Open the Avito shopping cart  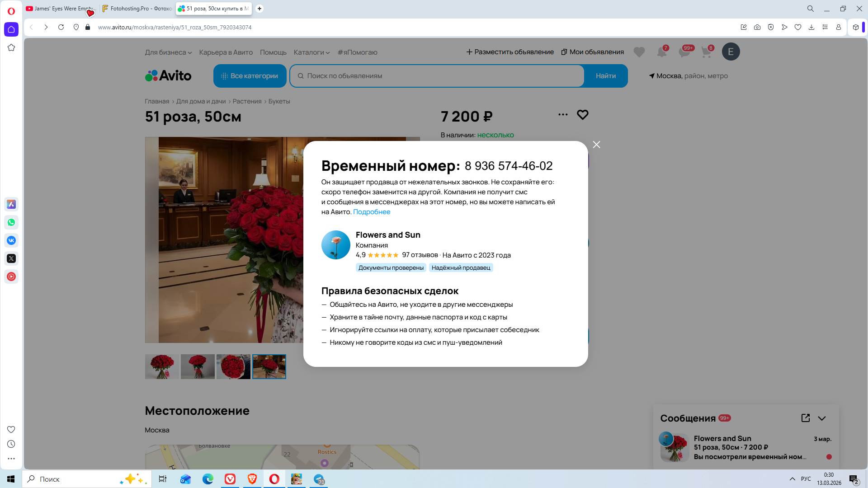coord(706,52)
